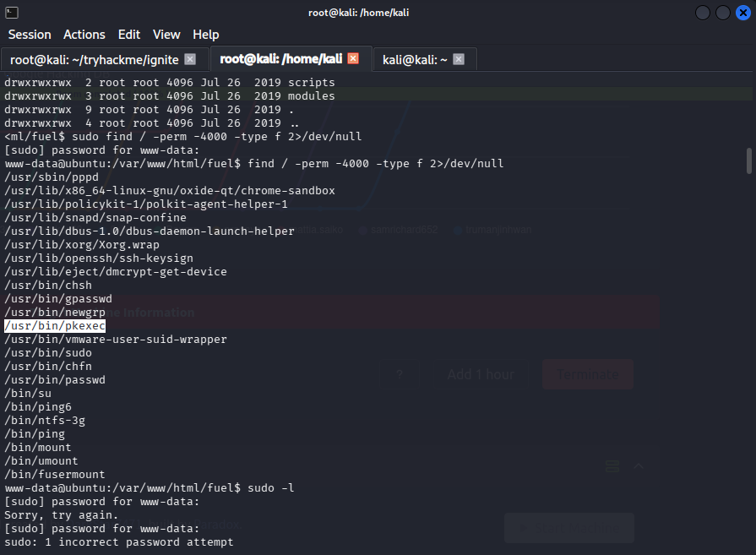Close the kali@kali: ~ tab
The height and width of the screenshot is (555, 756).
[459, 59]
